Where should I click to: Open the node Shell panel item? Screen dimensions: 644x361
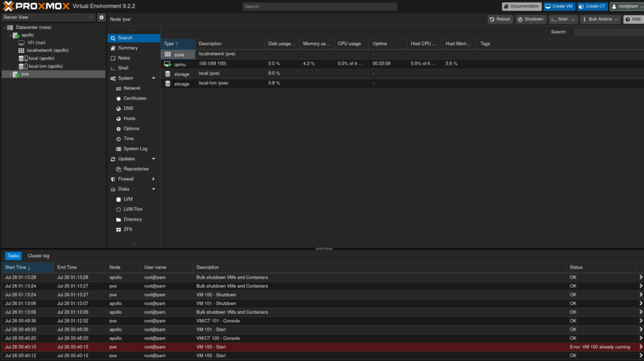coord(134,68)
